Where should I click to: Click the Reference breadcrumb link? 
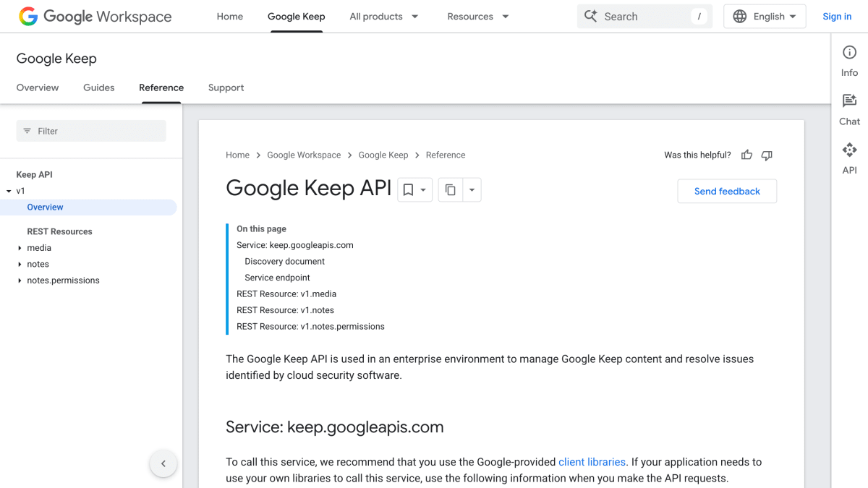446,155
